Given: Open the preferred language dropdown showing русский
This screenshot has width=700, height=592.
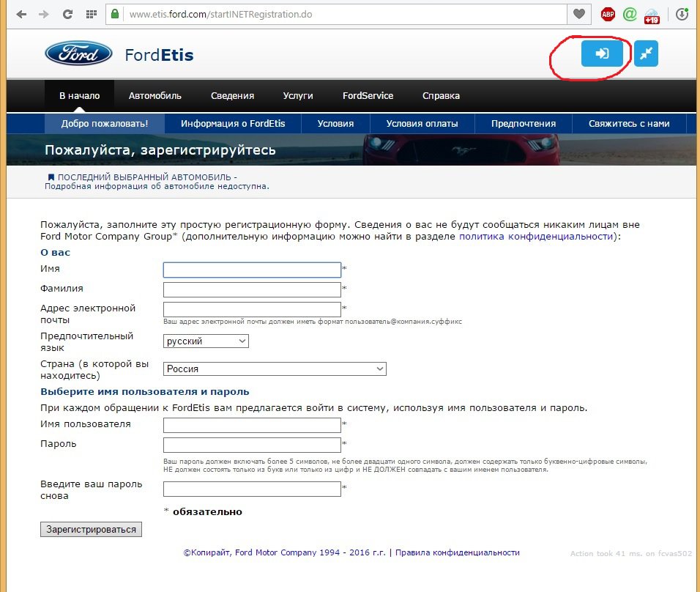Looking at the screenshot, I should [x=206, y=341].
